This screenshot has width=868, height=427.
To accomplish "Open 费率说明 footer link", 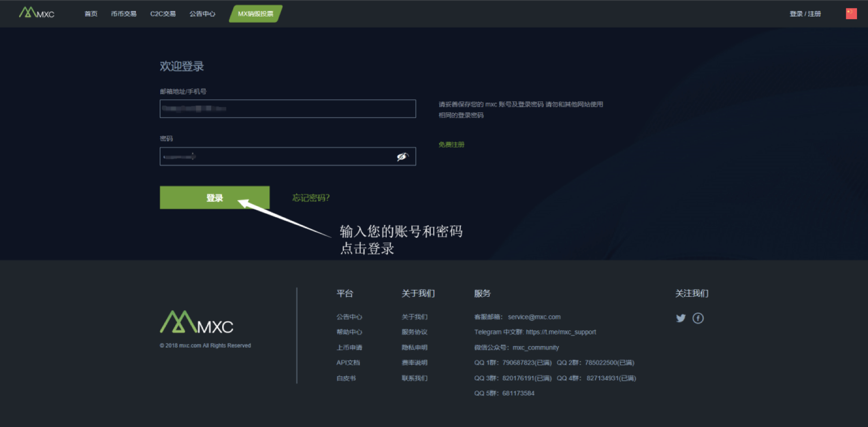I will tap(415, 363).
